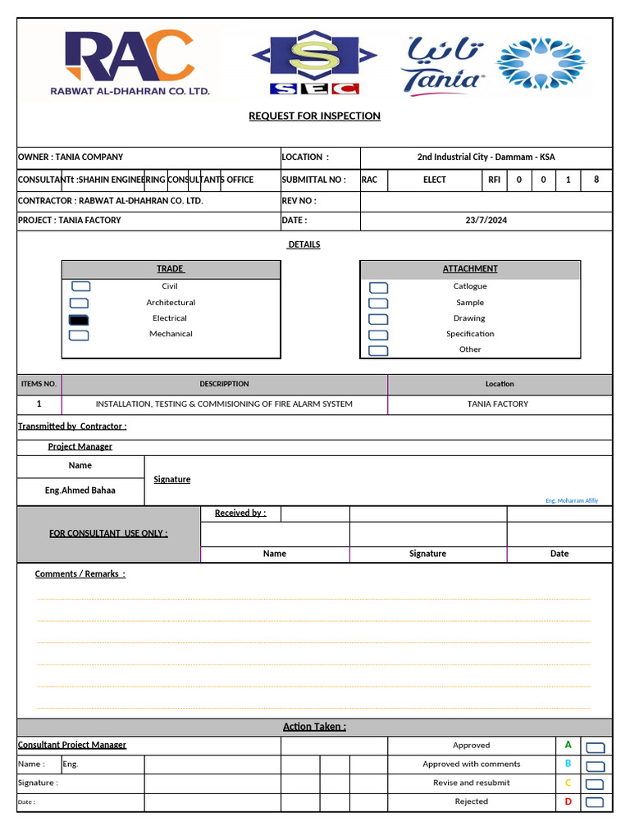Tick the Specification attachment checkbox

pyautogui.click(x=378, y=336)
